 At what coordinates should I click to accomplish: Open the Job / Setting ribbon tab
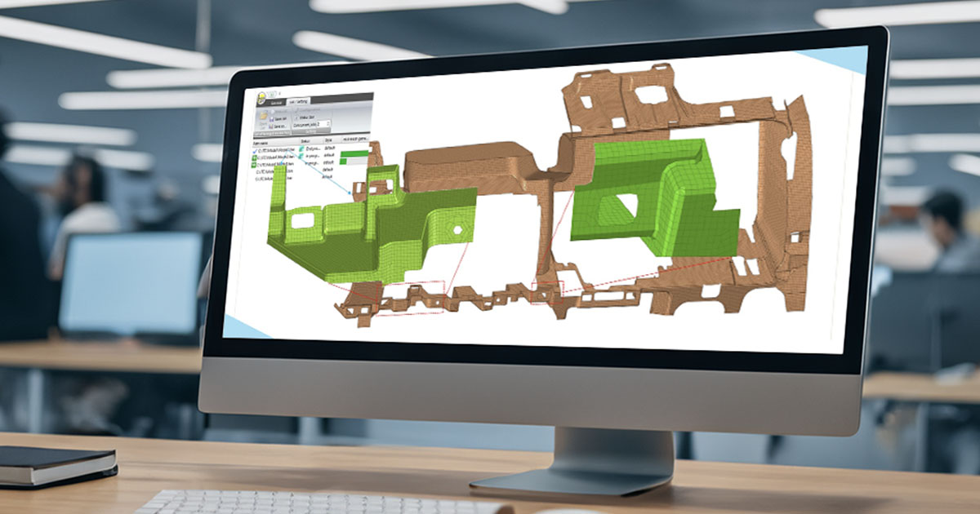pos(299,103)
